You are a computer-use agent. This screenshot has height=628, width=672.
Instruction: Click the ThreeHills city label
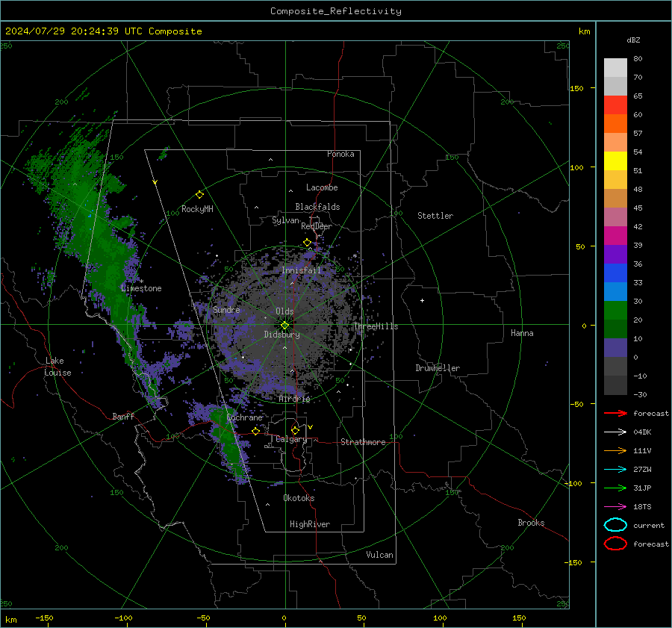click(x=376, y=326)
